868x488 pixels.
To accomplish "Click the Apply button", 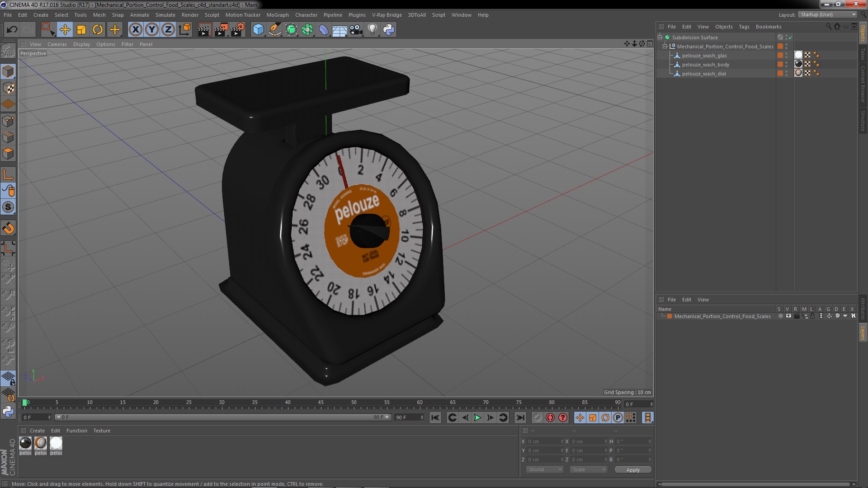I will pyautogui.click(x=633, y=470).
